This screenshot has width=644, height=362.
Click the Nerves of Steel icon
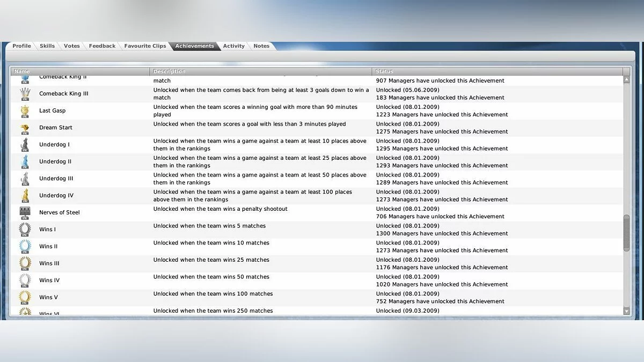pos(25,213)
